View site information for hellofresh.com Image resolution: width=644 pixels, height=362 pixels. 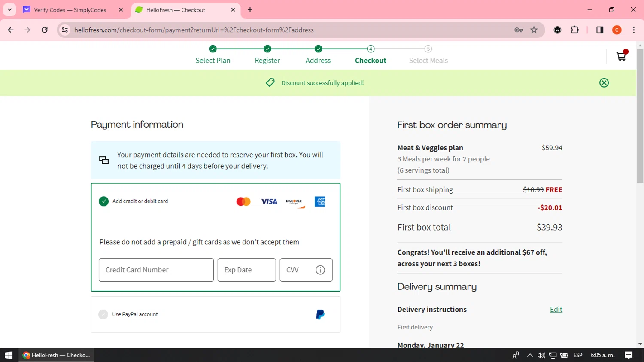click(x=65, y=30)
